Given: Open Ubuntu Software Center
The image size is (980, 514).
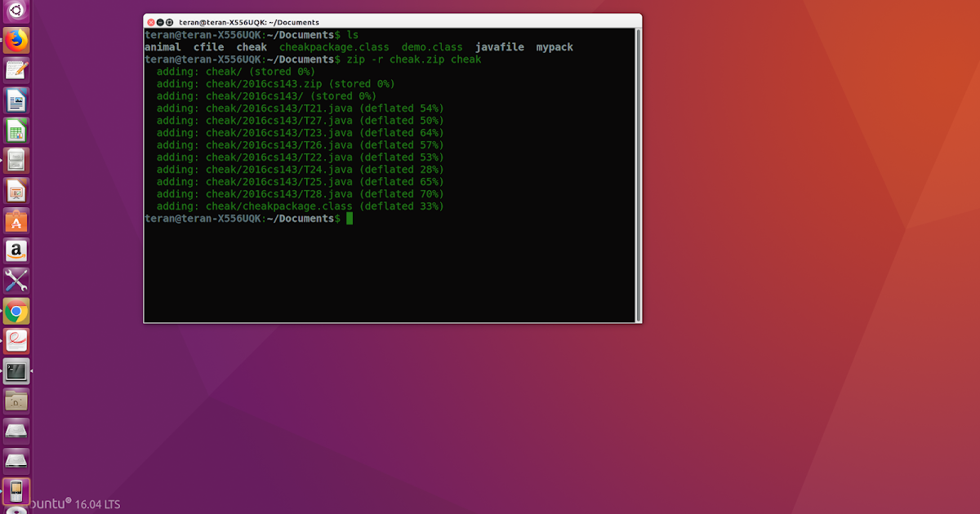Looking at the screenshot, I should pos(16,219).
